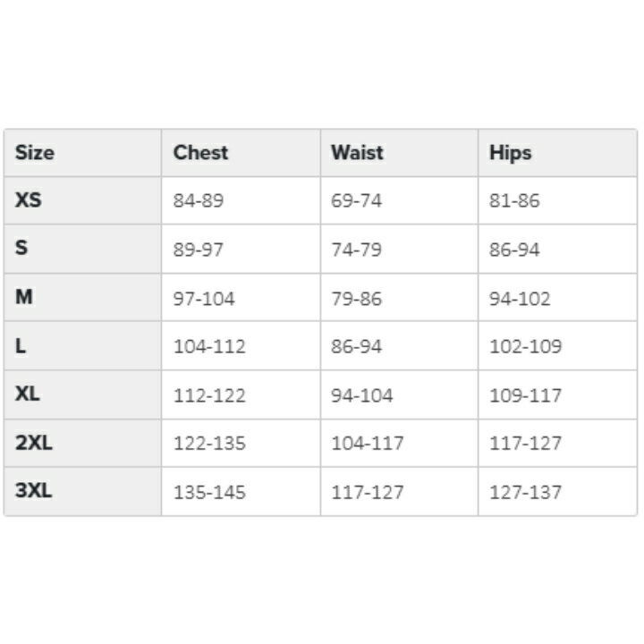
Task: Select the 2XL size row label
Action: (x=34, y=443)
